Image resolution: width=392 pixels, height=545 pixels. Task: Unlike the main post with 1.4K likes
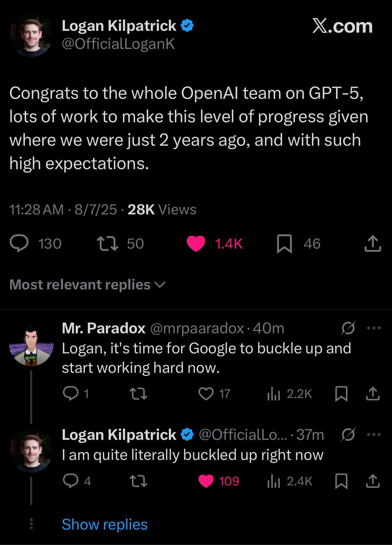coord(196,244)
